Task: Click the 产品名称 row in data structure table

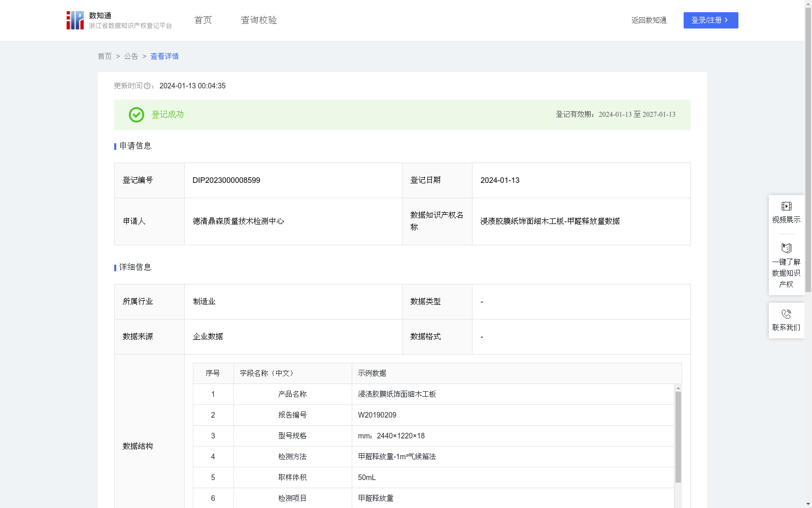Action: tap(433, 394)
